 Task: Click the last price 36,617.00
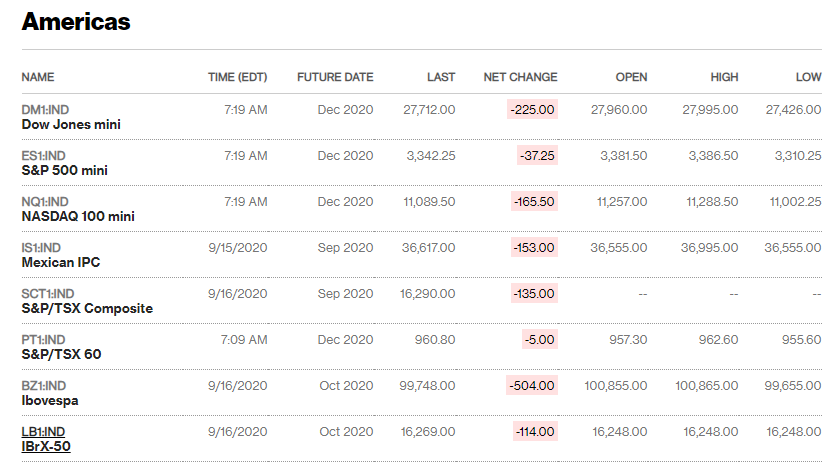(x=429, y=248)
